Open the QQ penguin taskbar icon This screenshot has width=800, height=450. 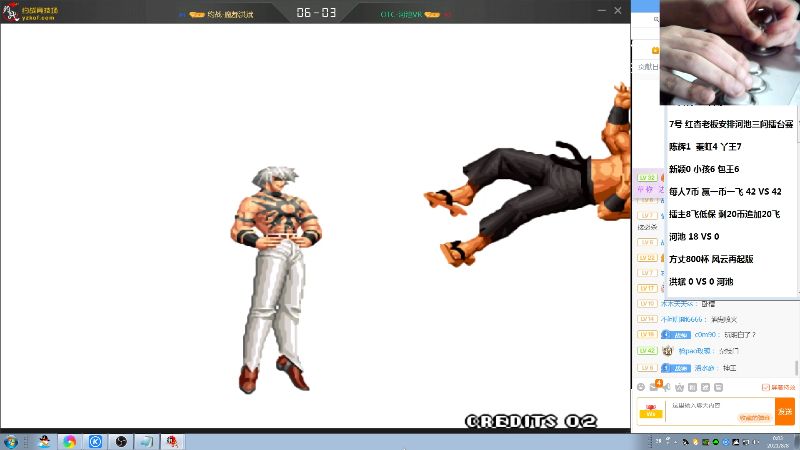[44, 441]
